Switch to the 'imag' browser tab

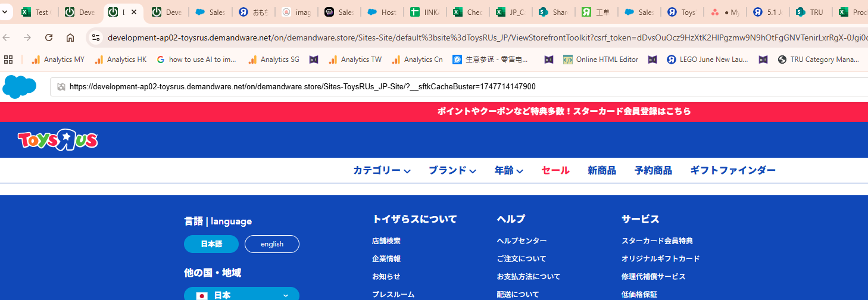point(296,12)
